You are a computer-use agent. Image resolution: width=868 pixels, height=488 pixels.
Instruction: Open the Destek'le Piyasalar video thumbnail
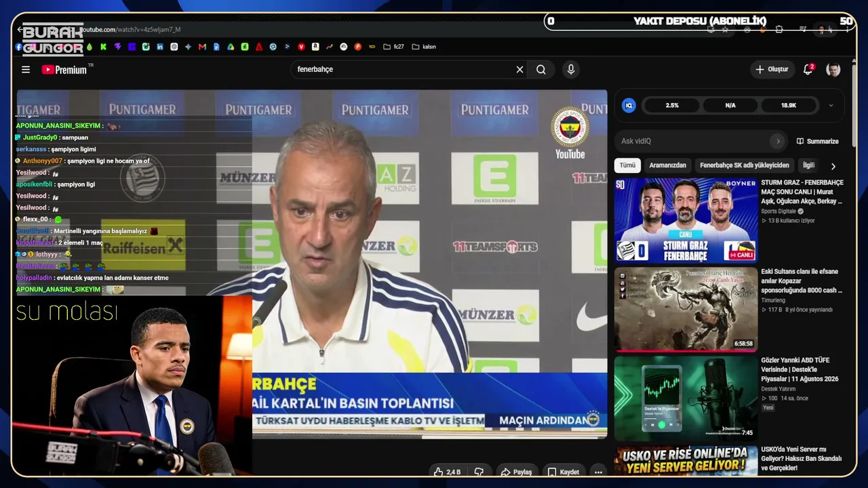[x=686, y=398]
